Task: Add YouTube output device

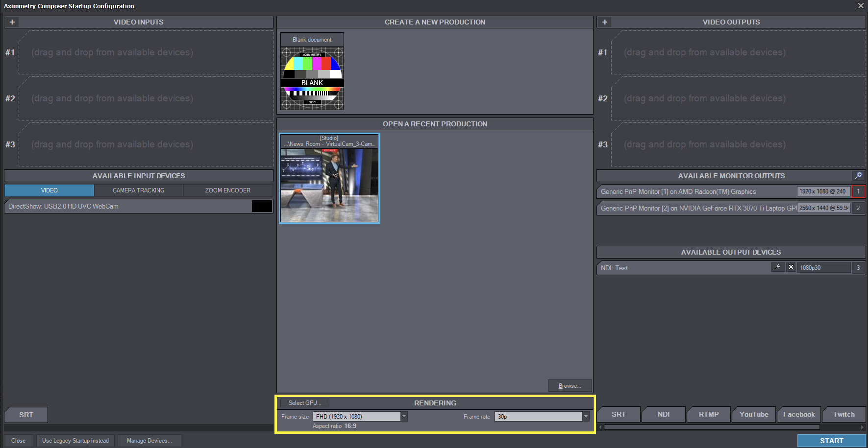Action: [754, 414]
